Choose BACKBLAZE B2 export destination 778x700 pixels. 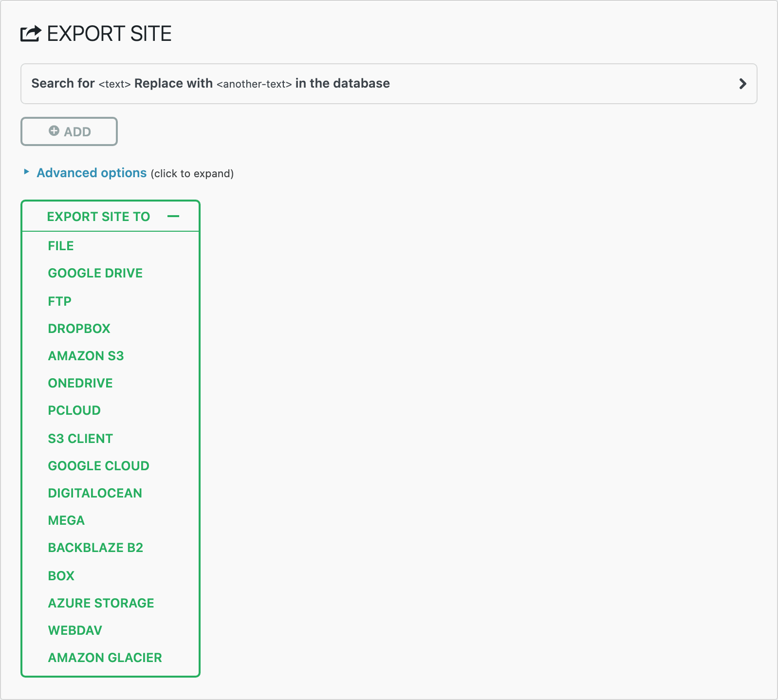[96, 548]
